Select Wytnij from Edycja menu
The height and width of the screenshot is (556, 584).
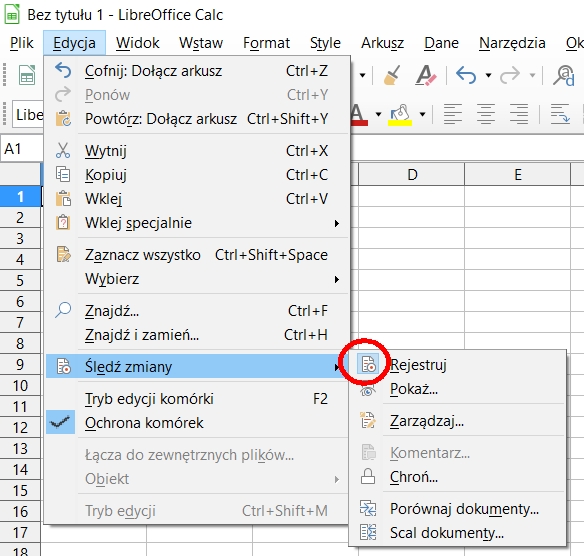[x=197, y=151]
